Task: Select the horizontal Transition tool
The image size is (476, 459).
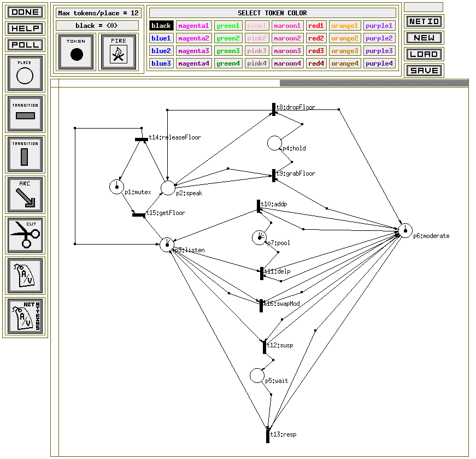Action: (x=25, y=113)
